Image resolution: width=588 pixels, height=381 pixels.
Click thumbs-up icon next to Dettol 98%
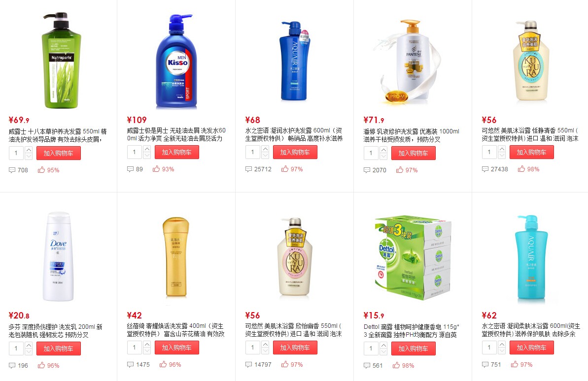click(x=396, y=365)
